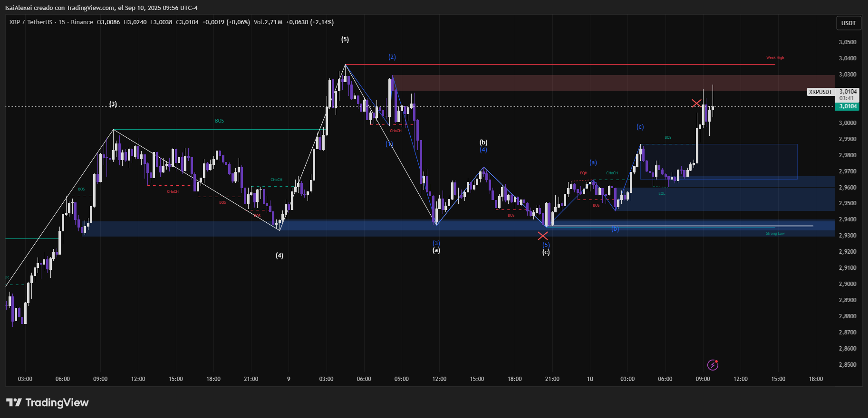Screen dimensions: 868x418
Task: Click the XRPUSDT symbol label on the price axis
Action: pyautogui.click(x=820, y=92)
